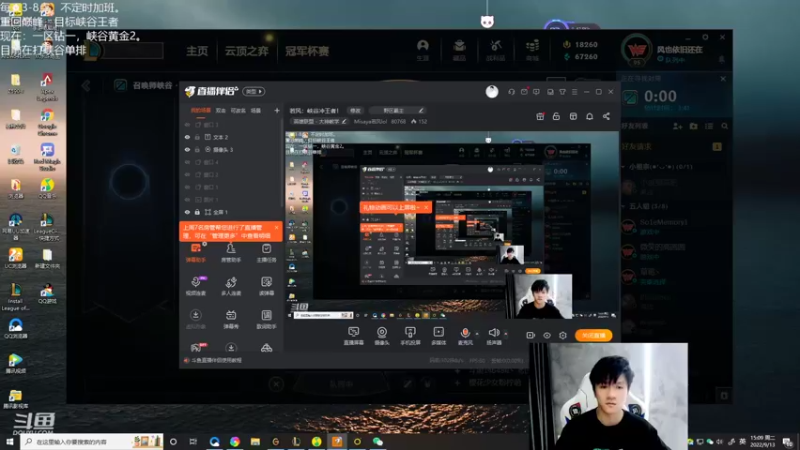Edit the stream category pencil icon

pos(344,121)
